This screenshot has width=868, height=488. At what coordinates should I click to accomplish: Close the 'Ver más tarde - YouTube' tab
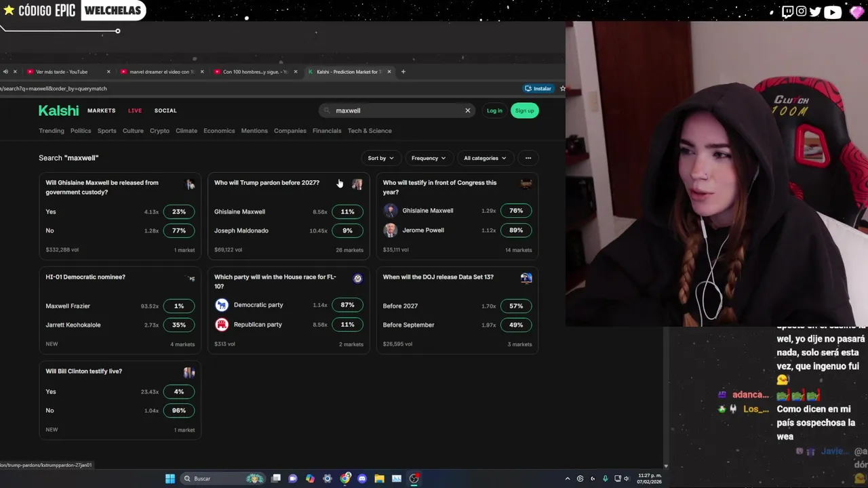pyautogui.click(x=108, y=72)
